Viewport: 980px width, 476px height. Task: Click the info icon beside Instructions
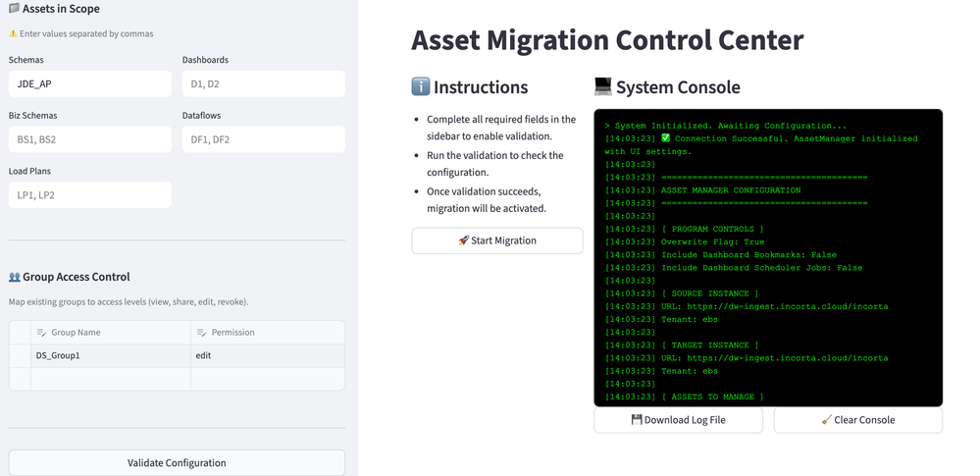[x=421, y=87]
